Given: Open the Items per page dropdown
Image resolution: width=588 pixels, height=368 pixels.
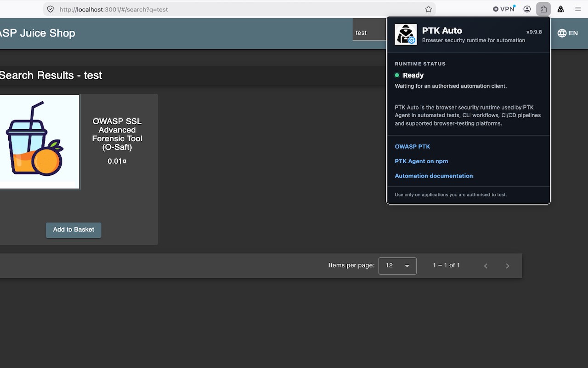Looking at the screenshot, I should coord(397,266).
